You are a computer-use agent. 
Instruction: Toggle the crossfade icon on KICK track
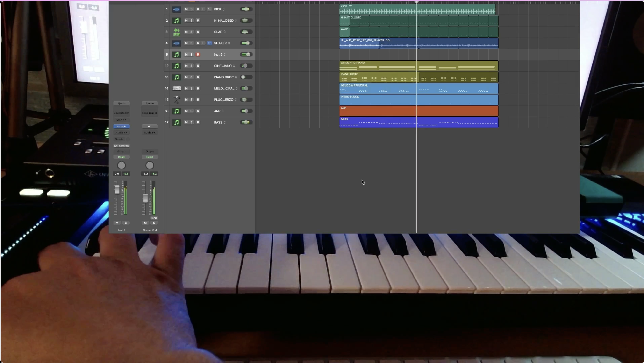[209, 9]
